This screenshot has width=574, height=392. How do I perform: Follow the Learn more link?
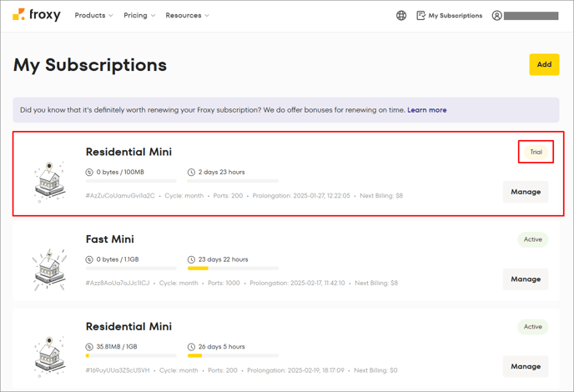click(427, 110)
